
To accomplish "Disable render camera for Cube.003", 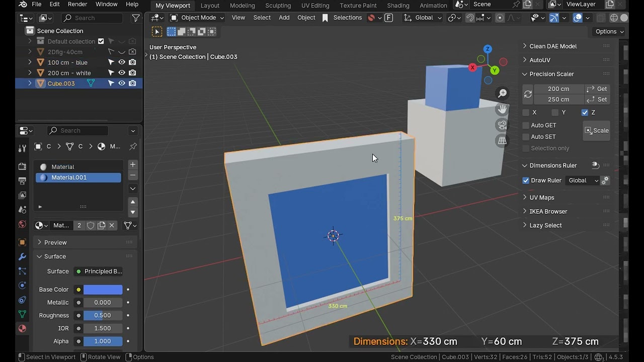I will pyautogui.click(x=132, y=83).
